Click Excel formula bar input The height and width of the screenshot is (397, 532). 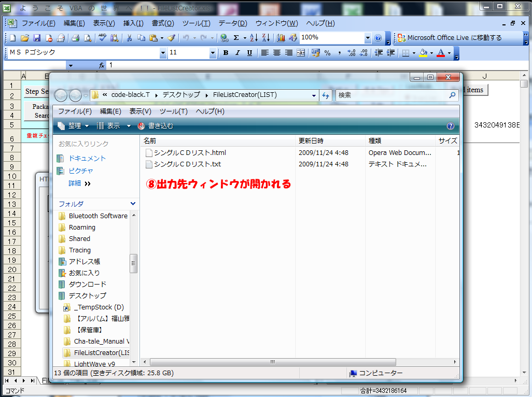[317, 65]
